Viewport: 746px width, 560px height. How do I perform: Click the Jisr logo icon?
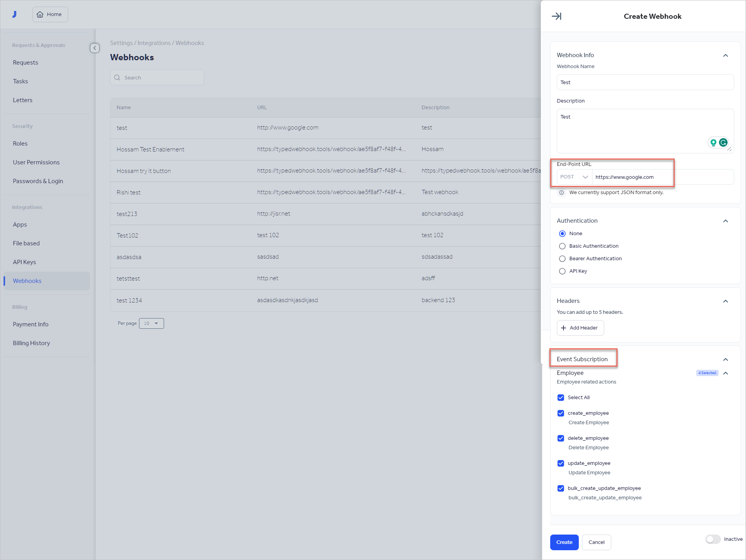click(14, 14)
